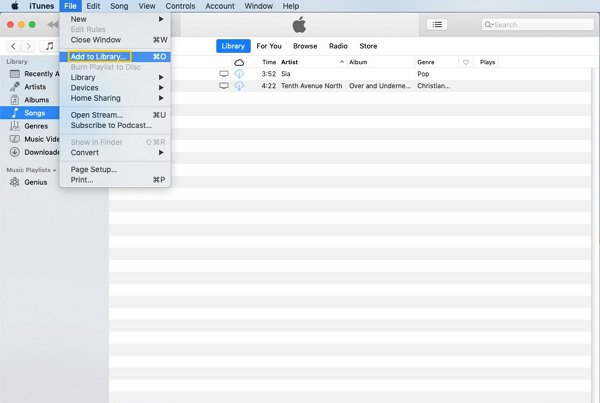Go back with the left chevron
This screenshot has height=403, width=600.
point(13,46)
